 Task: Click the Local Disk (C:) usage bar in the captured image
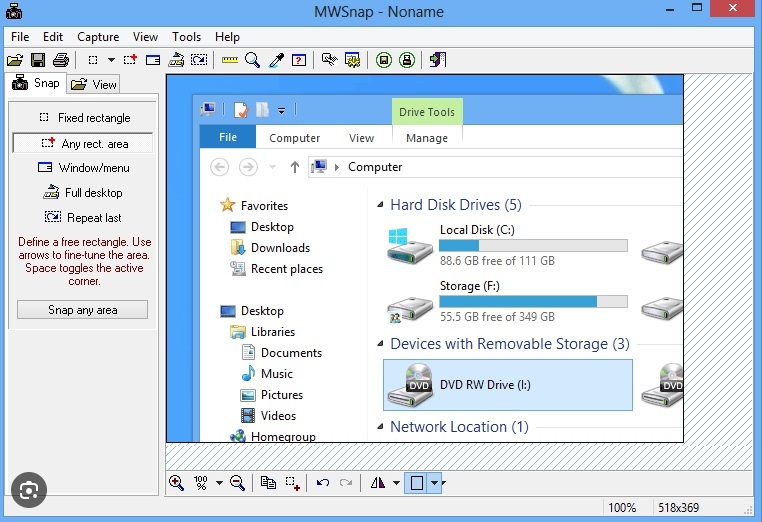(x=533, y=245)
